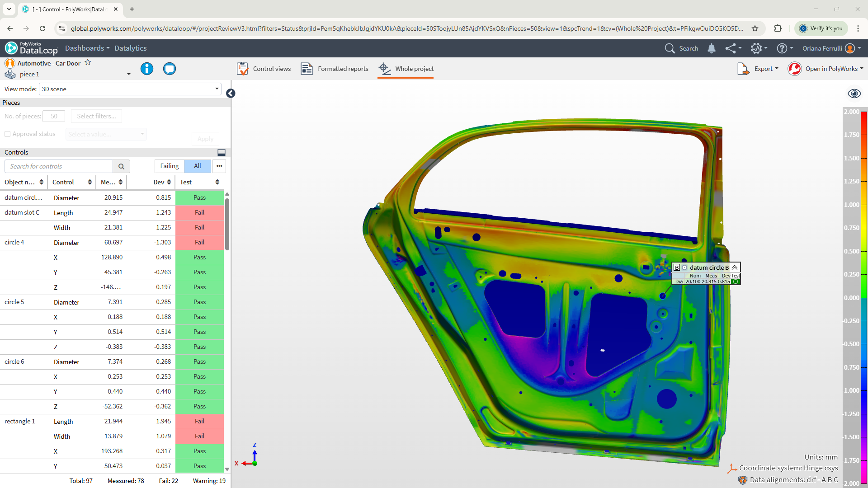Switch controls filter to All
The height and width of the screenshot is (488, 868).
coord(198,166)
